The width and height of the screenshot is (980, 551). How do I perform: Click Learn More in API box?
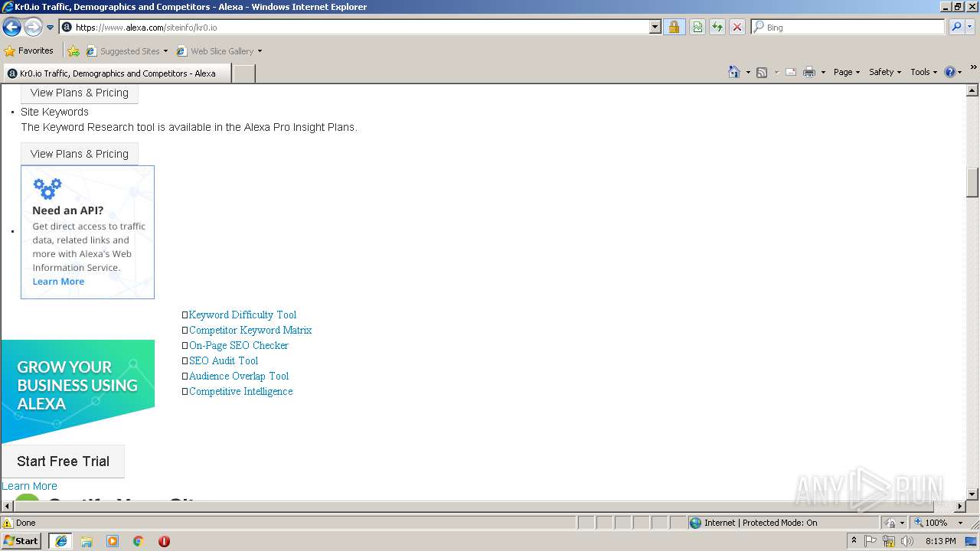pos(58,282)
